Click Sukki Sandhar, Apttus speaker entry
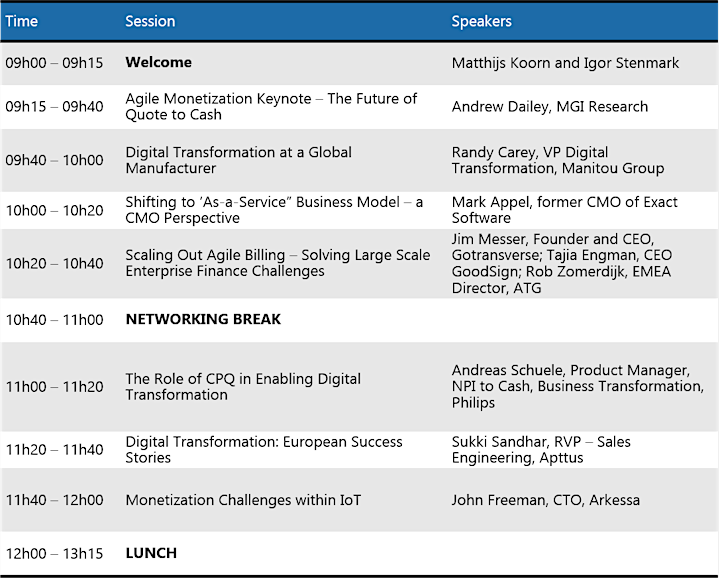 541,449
